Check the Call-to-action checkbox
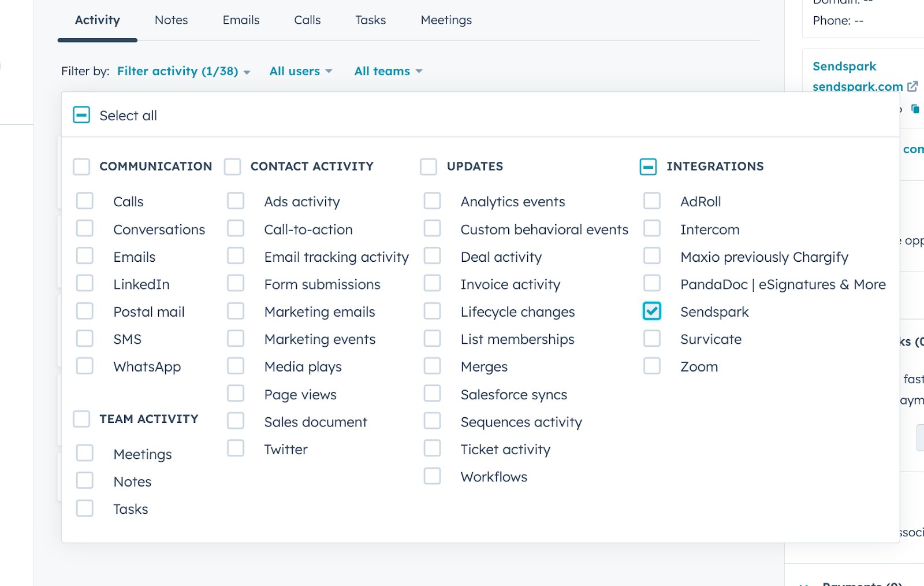 point(236,228)
